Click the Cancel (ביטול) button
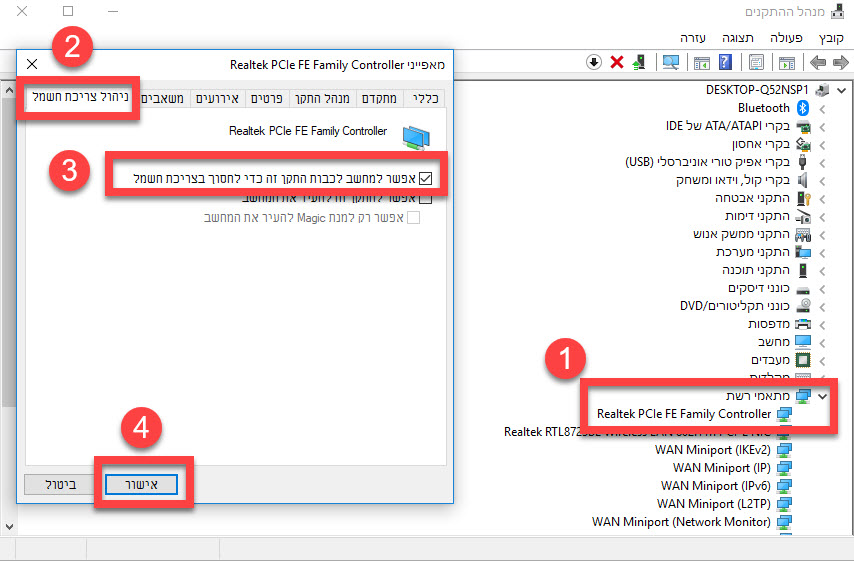The image size is (854, 561). click(60, 484)
